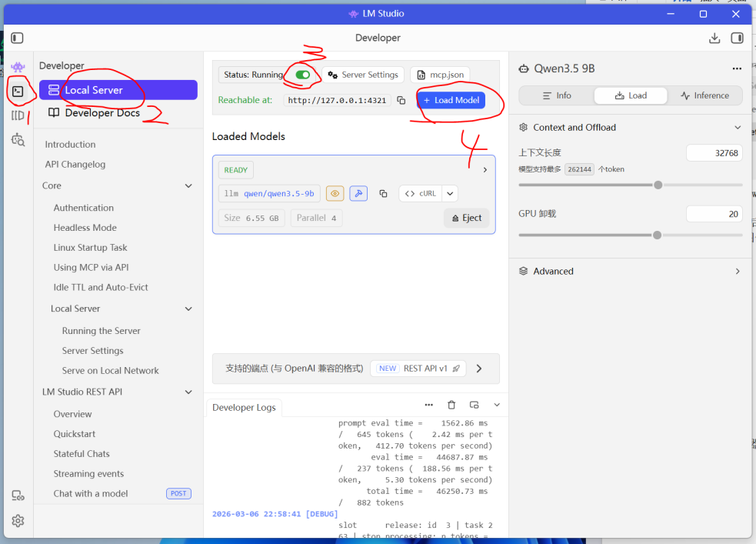Collapse Context and Offload section

[x=738, y=127]
